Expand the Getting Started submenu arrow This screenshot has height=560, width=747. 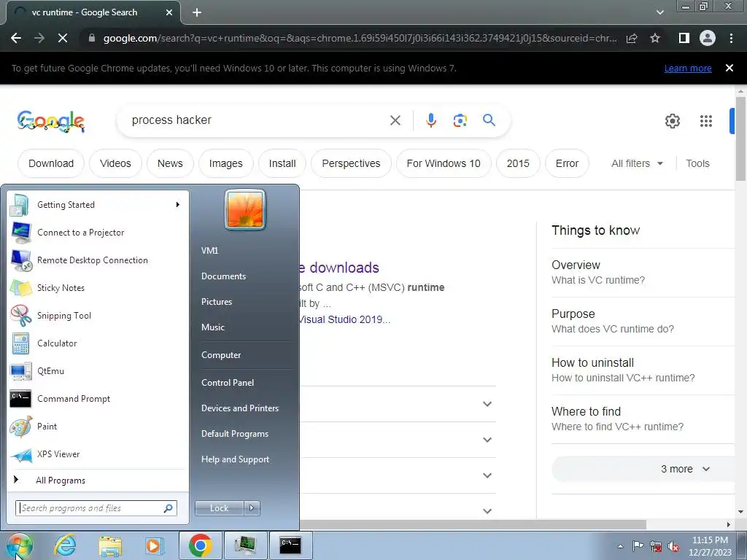tap(178, 205)
